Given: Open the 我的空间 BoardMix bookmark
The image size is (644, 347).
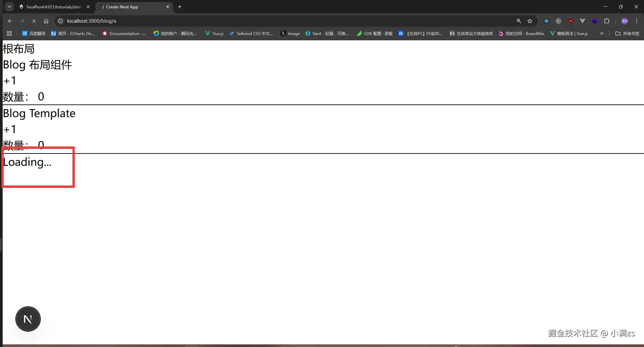Looking at the screenshot, I should coord(521,33).
